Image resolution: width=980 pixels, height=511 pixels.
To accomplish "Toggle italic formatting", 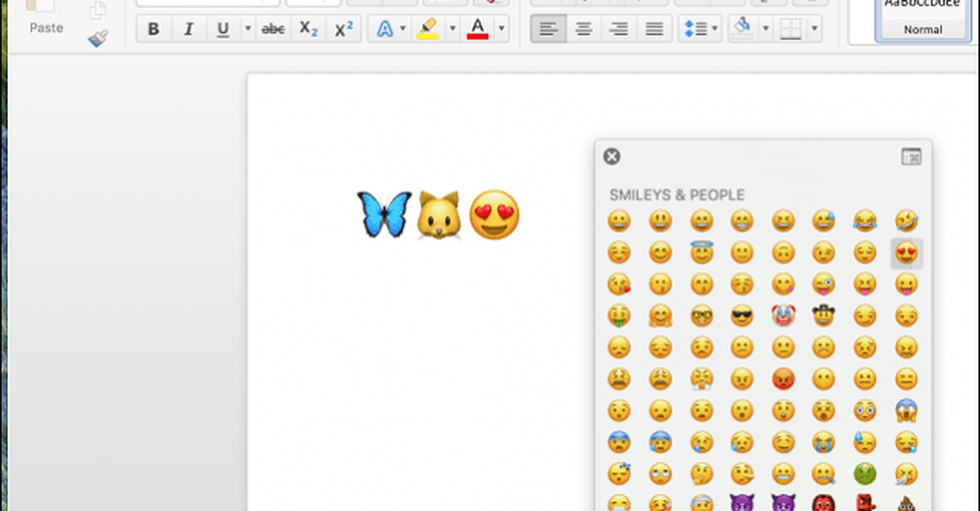I will (x=187, y=29).
